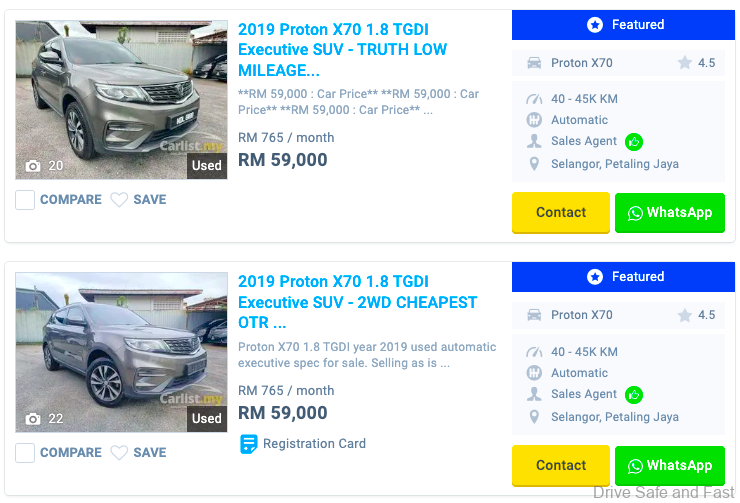Open the 'TRUTH LOW MILEAGE' listing title
Screen dimensions: 740x503
point(342,50)
